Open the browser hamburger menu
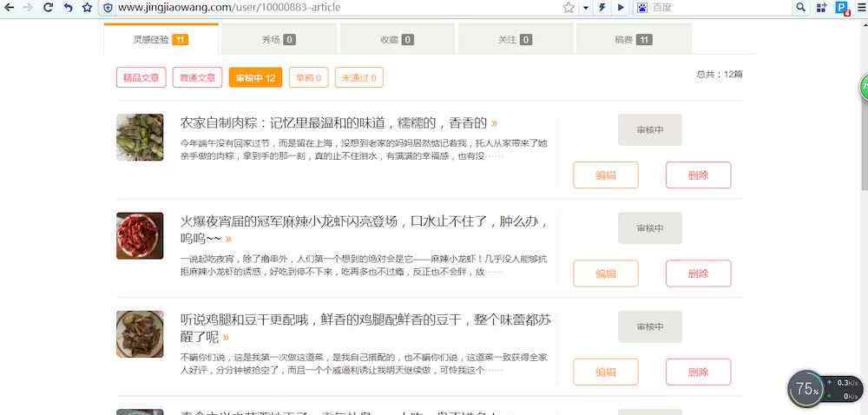 click(861, 7)
